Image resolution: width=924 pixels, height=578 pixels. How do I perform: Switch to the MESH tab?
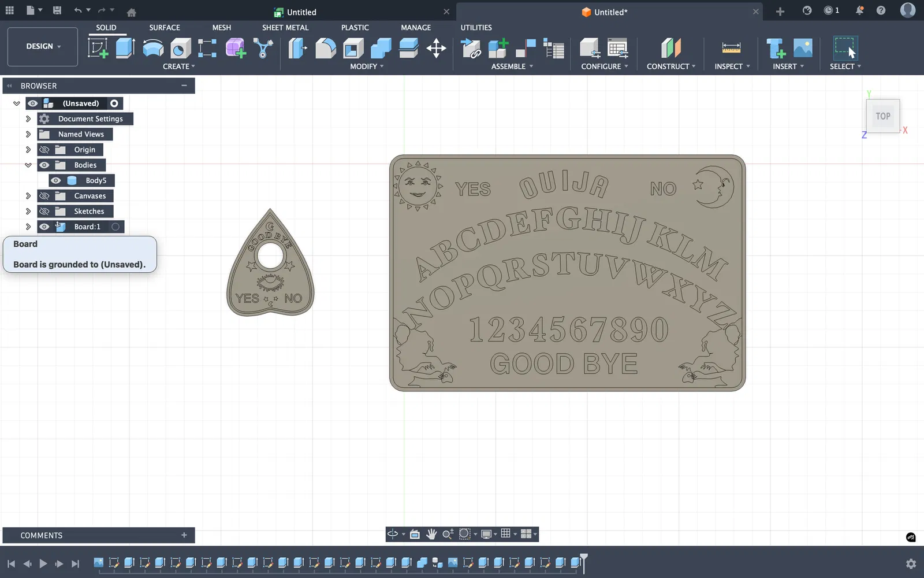click(222, 28)
